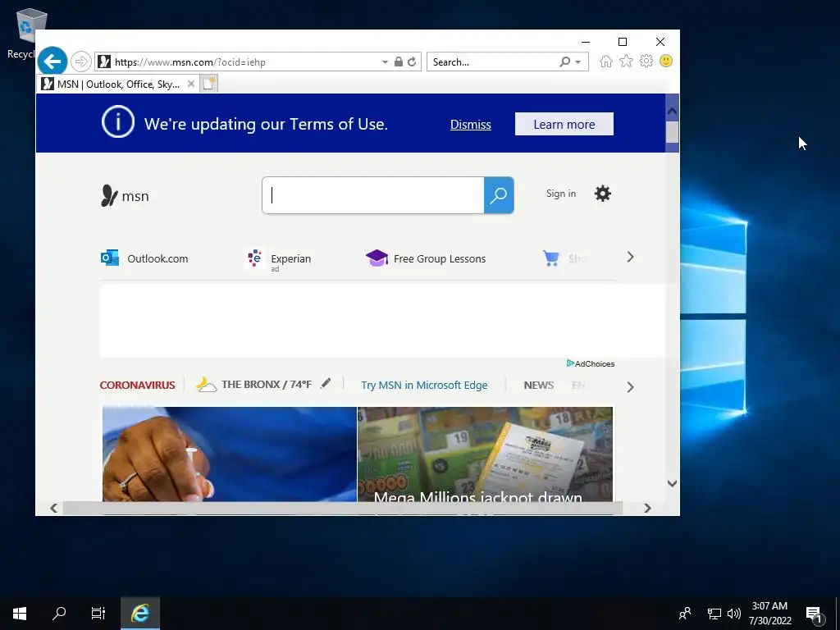Click the security lock icon in address bar
Viewport: 840px width, 630px height.
pos(398,62)
